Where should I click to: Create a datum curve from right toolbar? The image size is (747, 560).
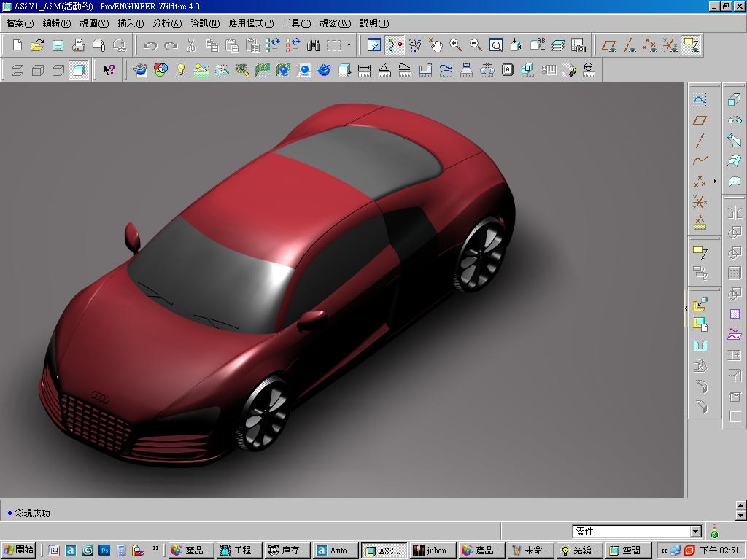pyautogui.click(x=700, y=160)
